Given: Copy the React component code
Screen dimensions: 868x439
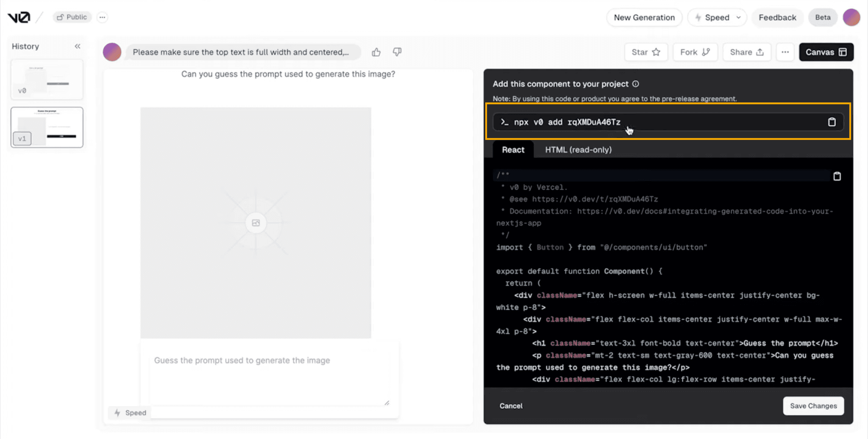Looking at the screenshot, I should pos(837,176).
